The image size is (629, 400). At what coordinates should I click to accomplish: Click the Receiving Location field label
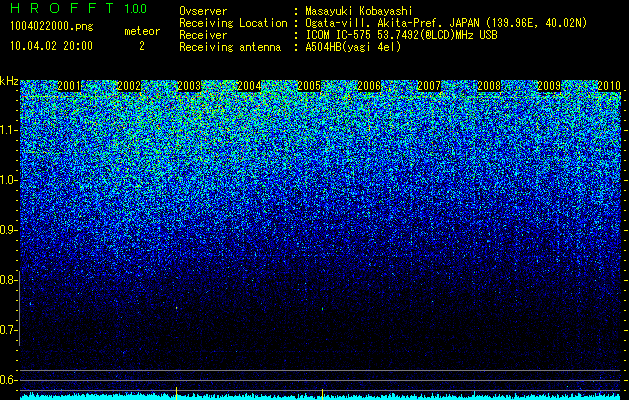[x=233, y=23]
